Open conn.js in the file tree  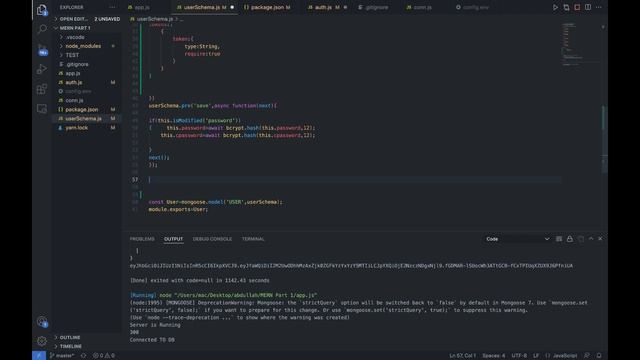[x=88, y=100]
